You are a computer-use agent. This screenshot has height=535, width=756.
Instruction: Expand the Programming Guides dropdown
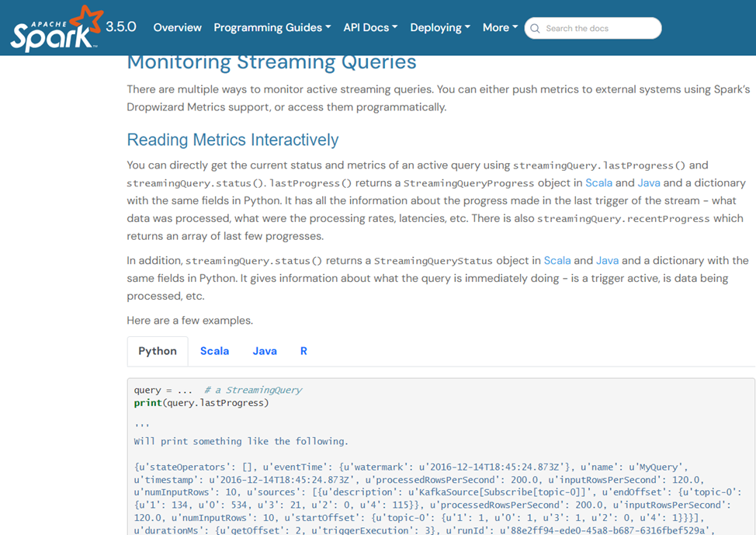click(x=272, y=27)
